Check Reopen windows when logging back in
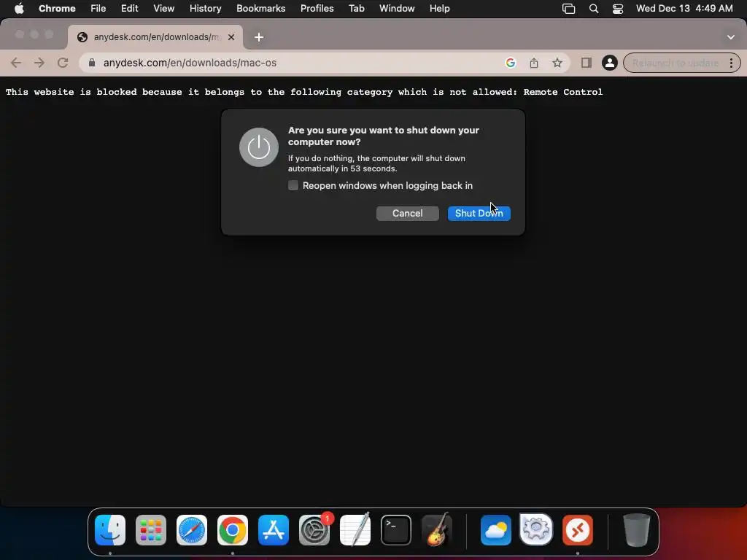This screenshot has height=560, width=747. [x=293, y=185]
